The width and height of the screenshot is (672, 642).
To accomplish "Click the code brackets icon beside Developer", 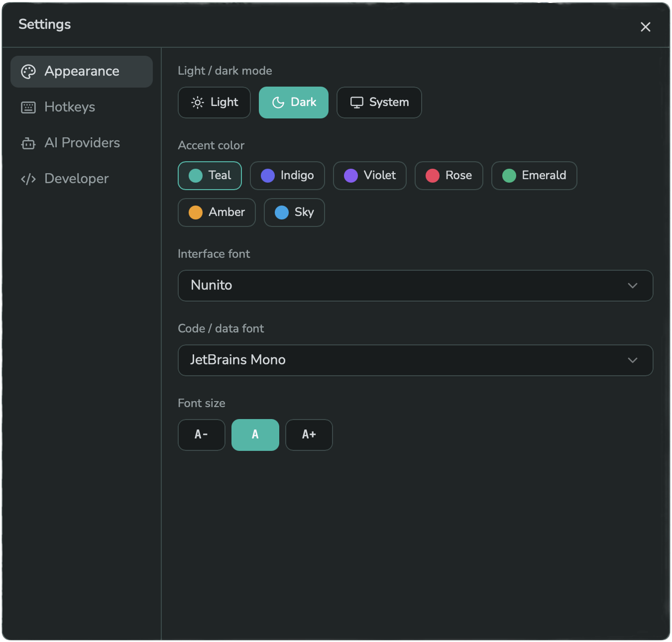I will 28,179.
